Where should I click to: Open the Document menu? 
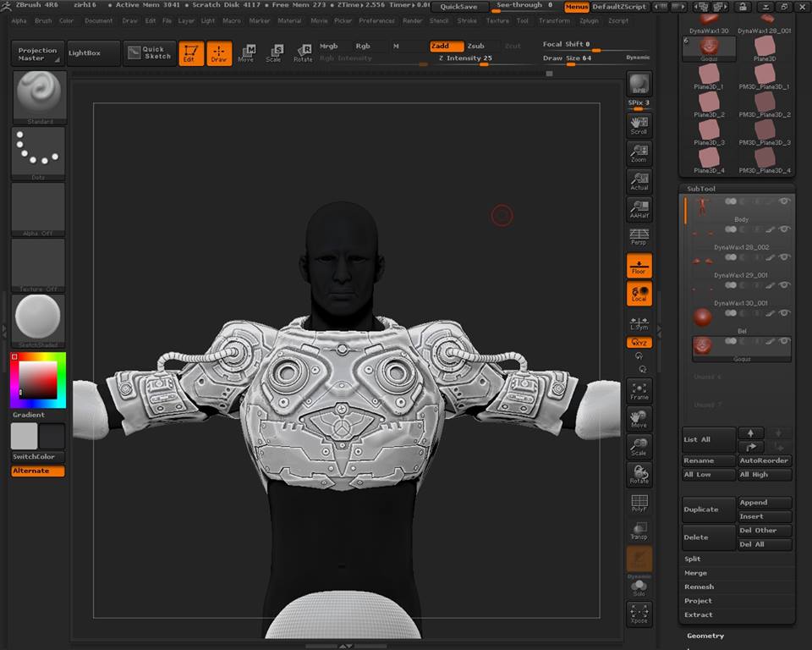coord(98,20)
